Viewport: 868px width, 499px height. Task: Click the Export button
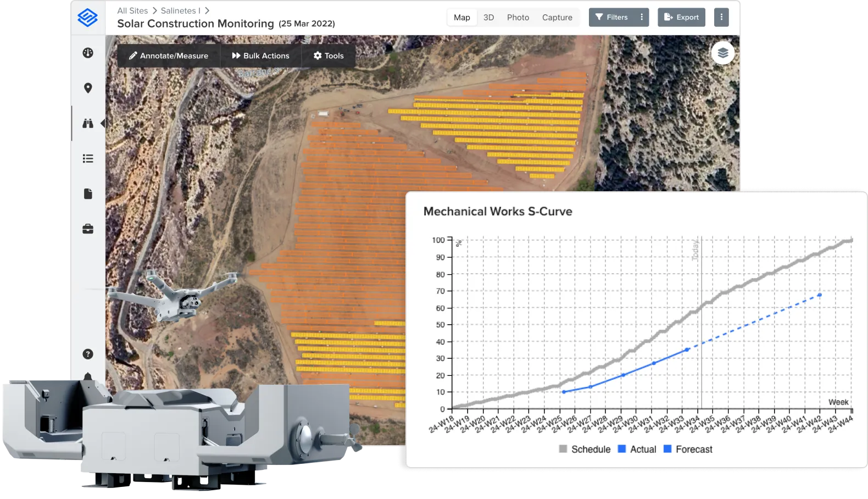pos(681,17)
